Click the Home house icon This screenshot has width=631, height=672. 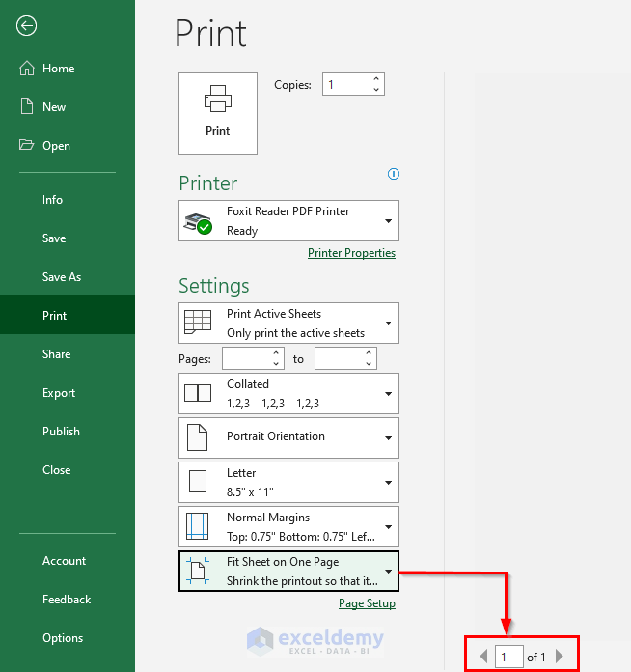27,69
